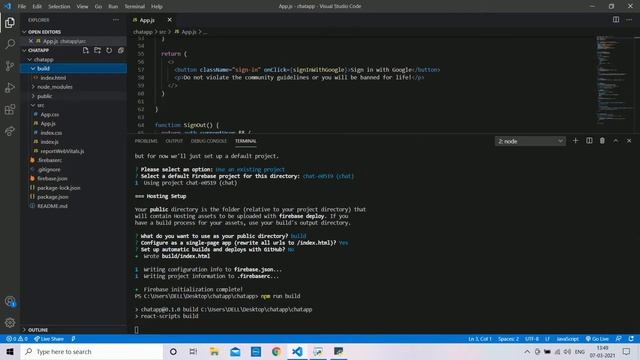
Task: Open the Edit menu
Action: 37,6
